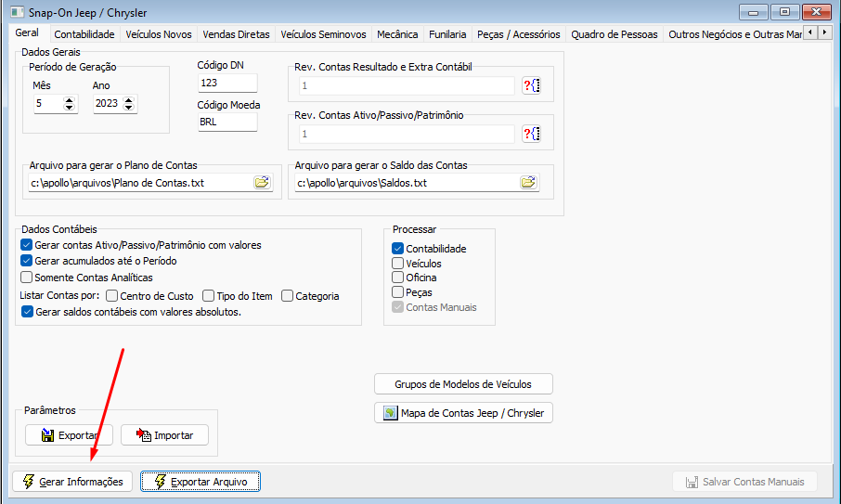The height and width of the screenshot is (504, 841).
Task: Browse folder for Saldo das Contas file
Action: click(528, 182)
